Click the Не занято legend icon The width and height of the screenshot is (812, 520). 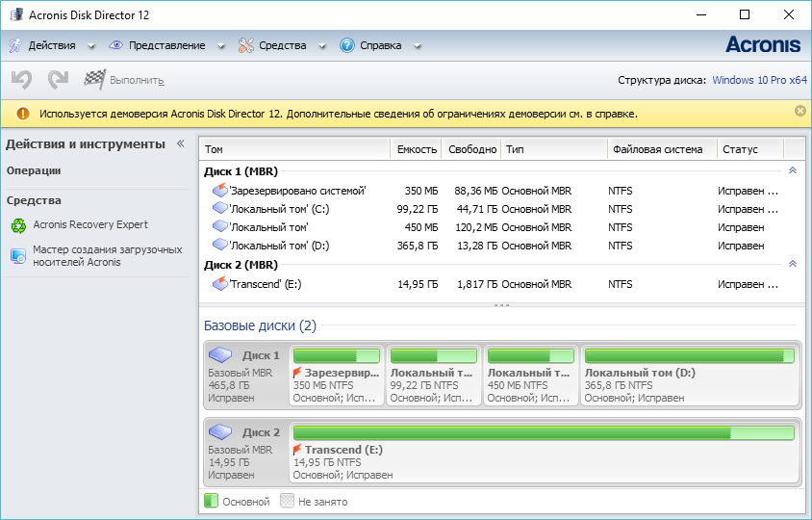[287, 501]
